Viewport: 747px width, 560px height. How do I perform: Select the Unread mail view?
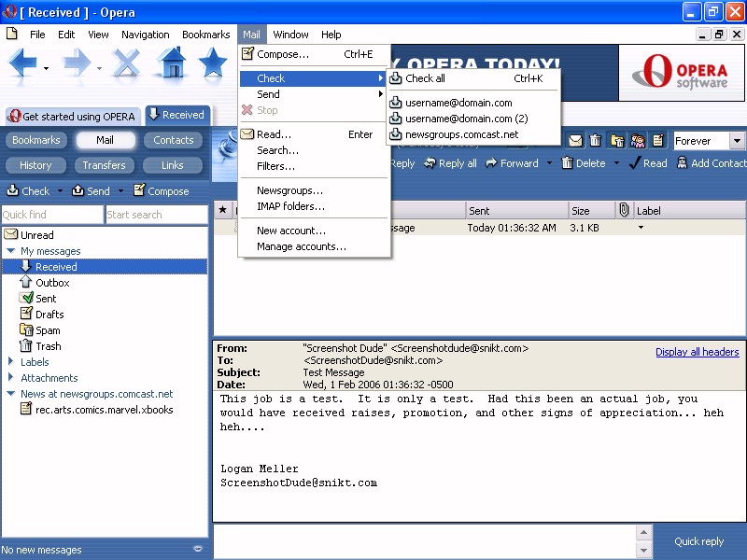click(29, 235)
